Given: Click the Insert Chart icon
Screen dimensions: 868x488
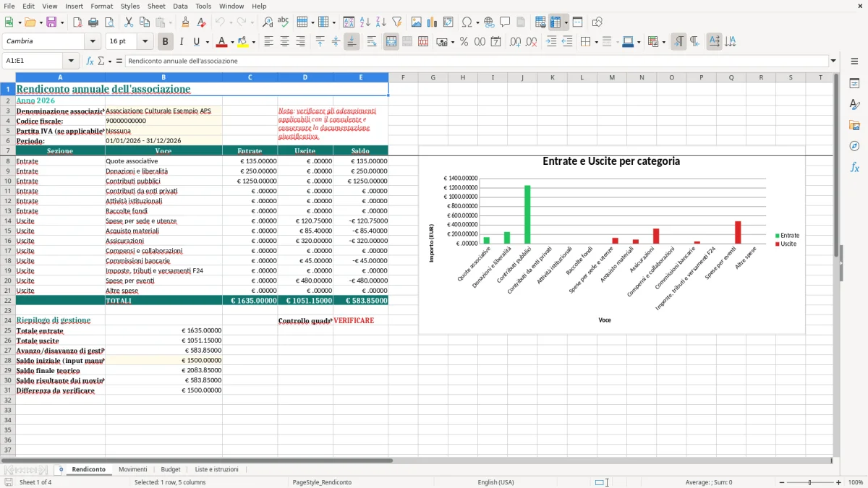Looking at the screenshot, I should click(433, 22).
